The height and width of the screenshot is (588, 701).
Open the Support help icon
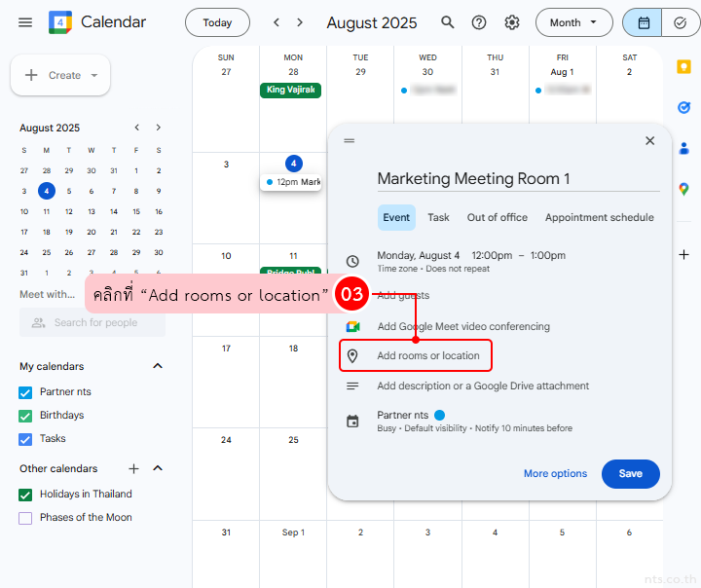tap(479, 22)
